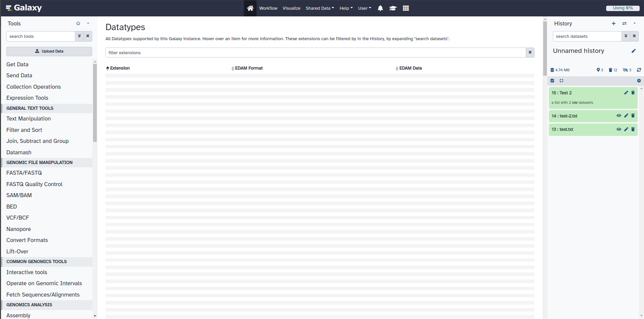
Task: Focus the filter extensions input
Action: click(x=315, y=53)
